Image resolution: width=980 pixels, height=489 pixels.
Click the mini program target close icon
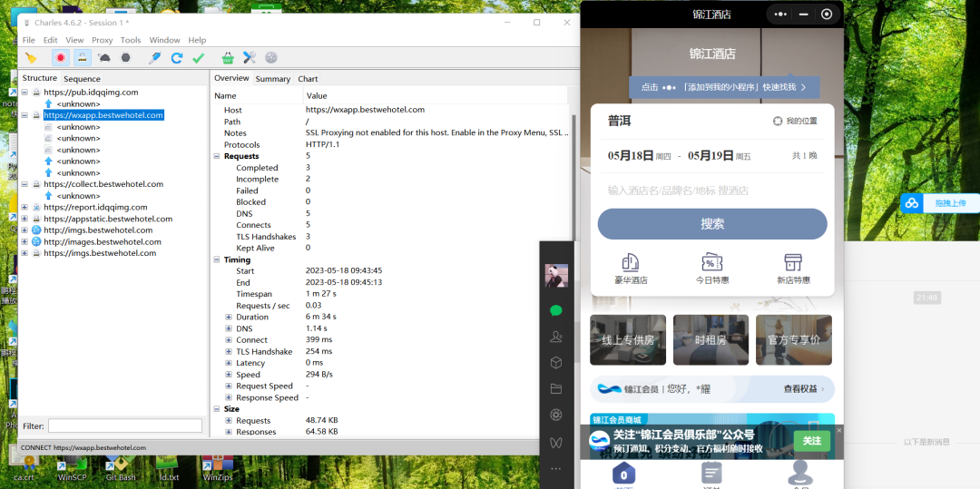(827, 15)
